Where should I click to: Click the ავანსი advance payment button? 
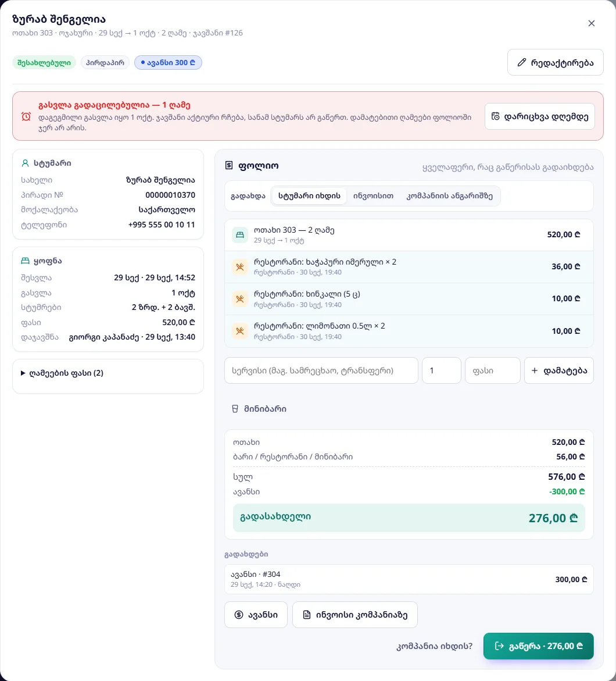(x=256, y=615)
